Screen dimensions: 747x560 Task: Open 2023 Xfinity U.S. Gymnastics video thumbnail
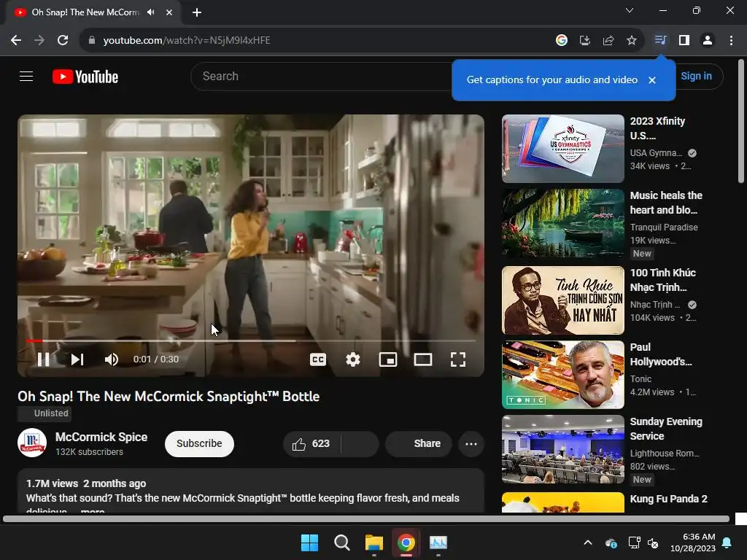[562, 149]
